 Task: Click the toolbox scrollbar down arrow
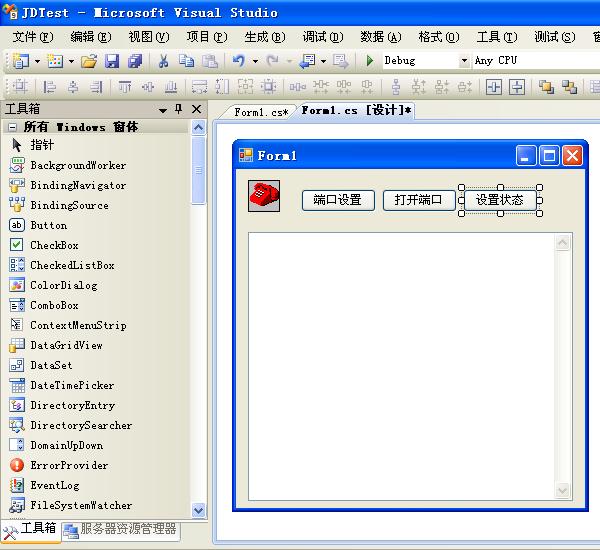click(198, 510)
